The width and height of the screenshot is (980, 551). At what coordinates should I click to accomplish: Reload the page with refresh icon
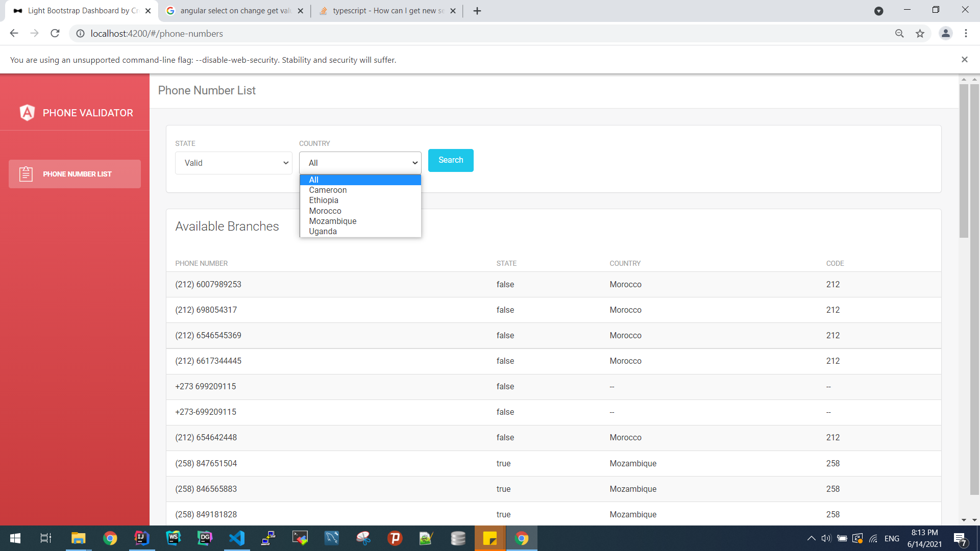(x=55, y=34)
